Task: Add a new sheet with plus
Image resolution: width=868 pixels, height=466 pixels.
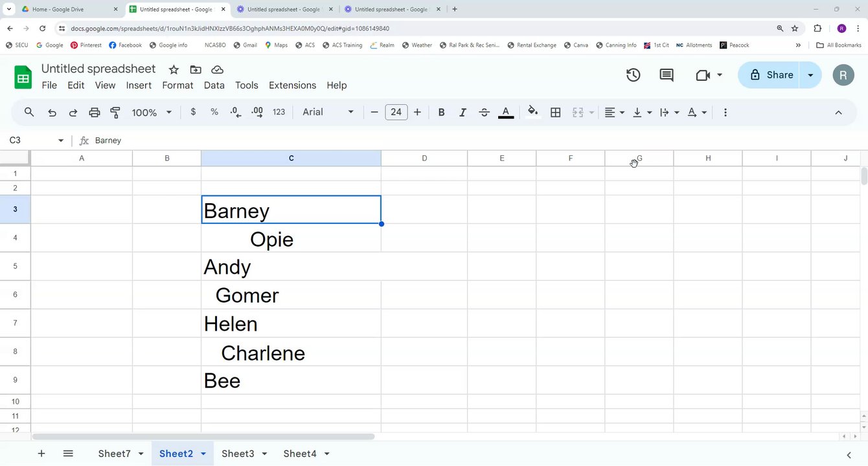Action: (x=41, y=454)
